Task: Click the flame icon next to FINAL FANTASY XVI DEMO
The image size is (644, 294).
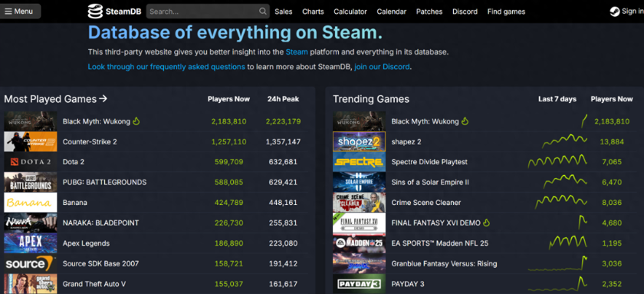Action: pyautogui.click(x=487, y=223)
